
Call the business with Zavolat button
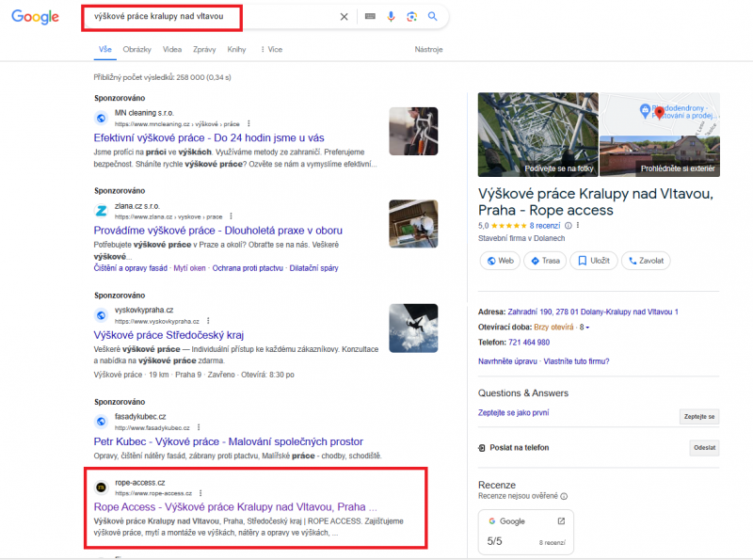coord(646,261)
